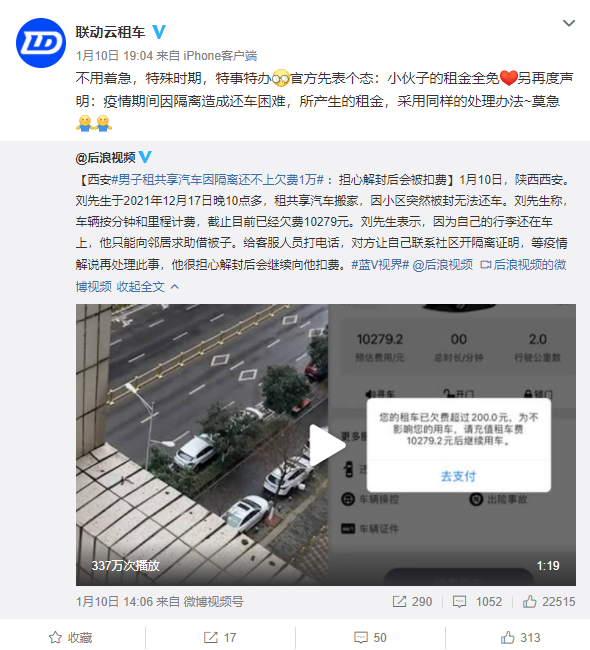
Task: Open the comments showing 50 at bottom
Action: 370,637
